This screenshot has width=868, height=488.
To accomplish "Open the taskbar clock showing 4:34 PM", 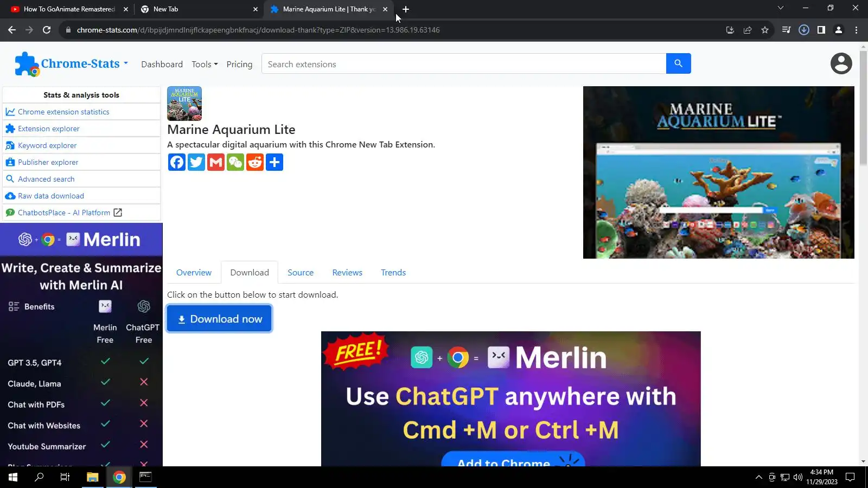I will click(821, 477).
